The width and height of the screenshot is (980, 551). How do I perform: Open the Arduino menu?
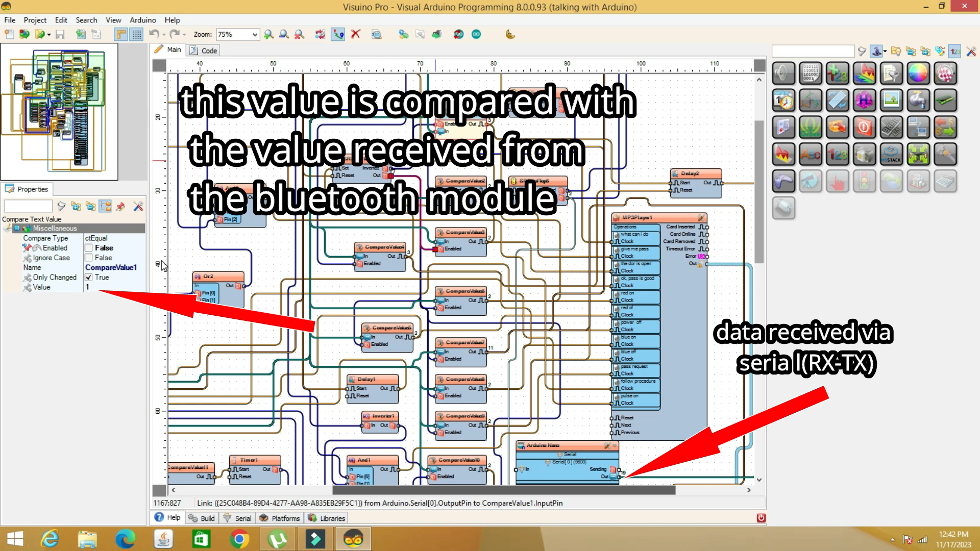(x=142, y=20)
